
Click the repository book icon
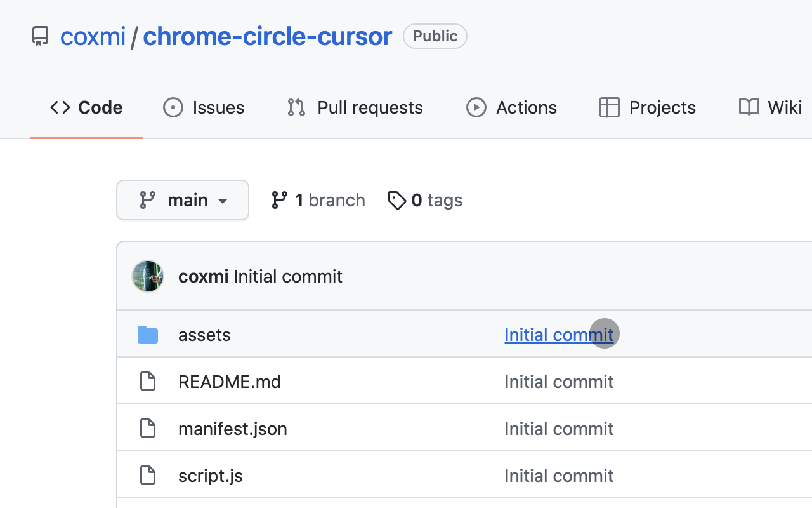(x=40, y=36)
